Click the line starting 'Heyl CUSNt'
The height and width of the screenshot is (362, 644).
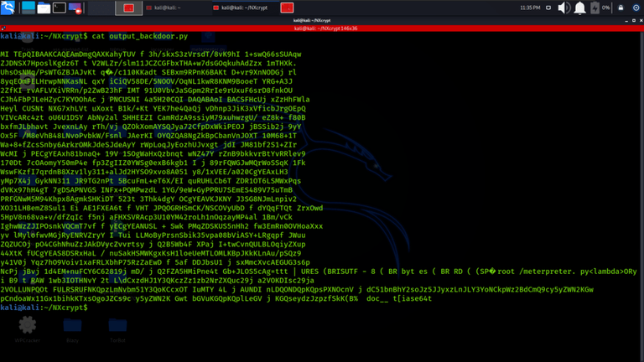[x=153, y=108]
